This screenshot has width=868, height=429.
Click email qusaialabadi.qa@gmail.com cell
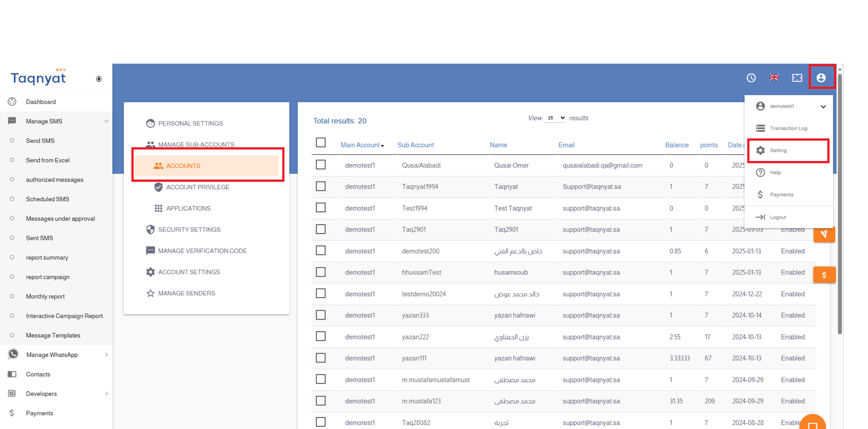[602, 165]
